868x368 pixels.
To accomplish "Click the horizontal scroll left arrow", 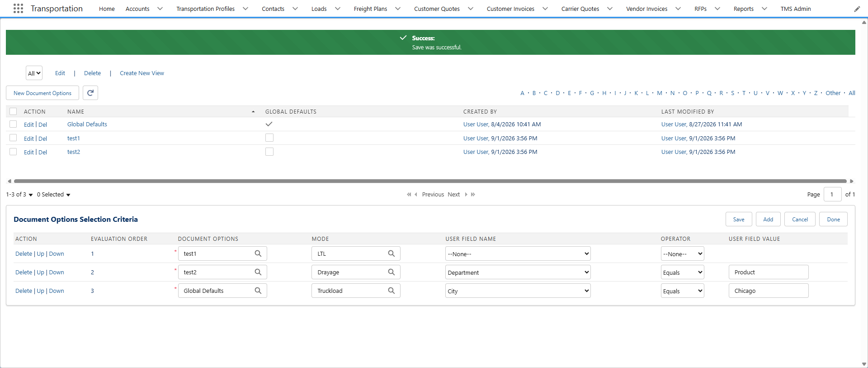I will [9, 181].
